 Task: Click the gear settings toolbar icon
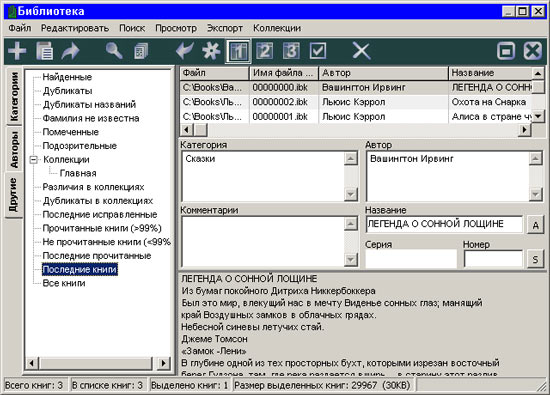211,51
